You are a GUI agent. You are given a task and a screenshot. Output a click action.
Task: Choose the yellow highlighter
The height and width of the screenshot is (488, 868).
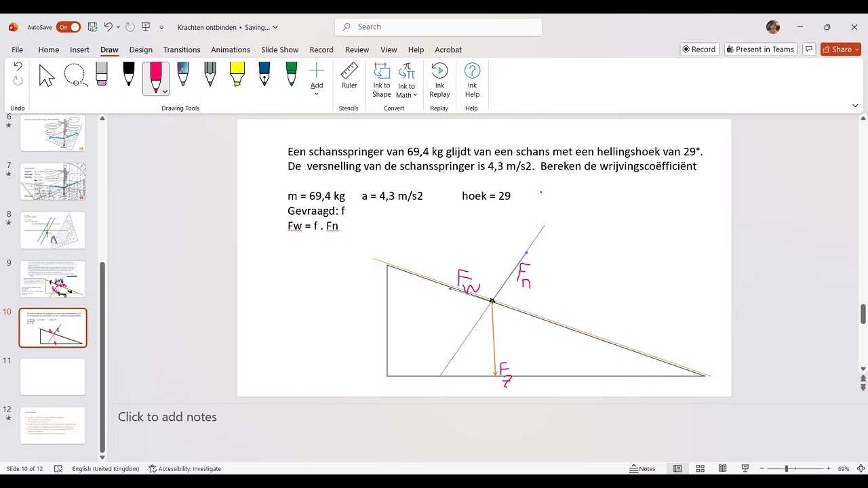click(x=237, y=75)
